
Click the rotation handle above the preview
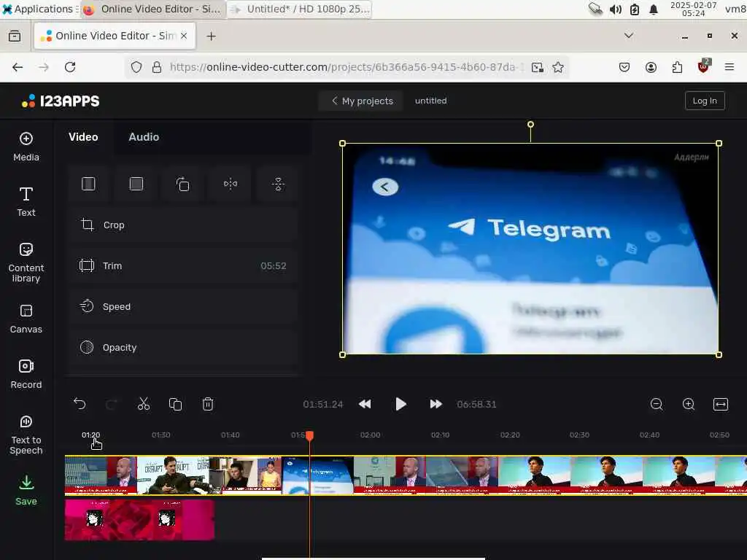click(x=530, y=124)
